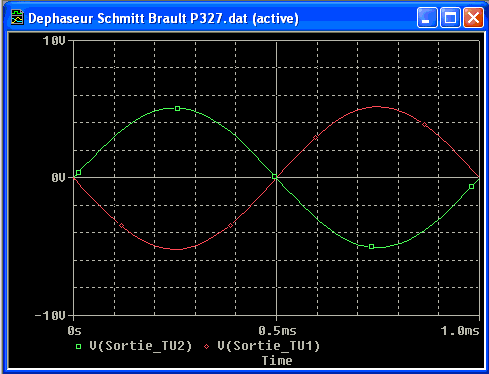Click the green square marker at the negative trough
Viewport: 489px width, 374px height.
372,247
